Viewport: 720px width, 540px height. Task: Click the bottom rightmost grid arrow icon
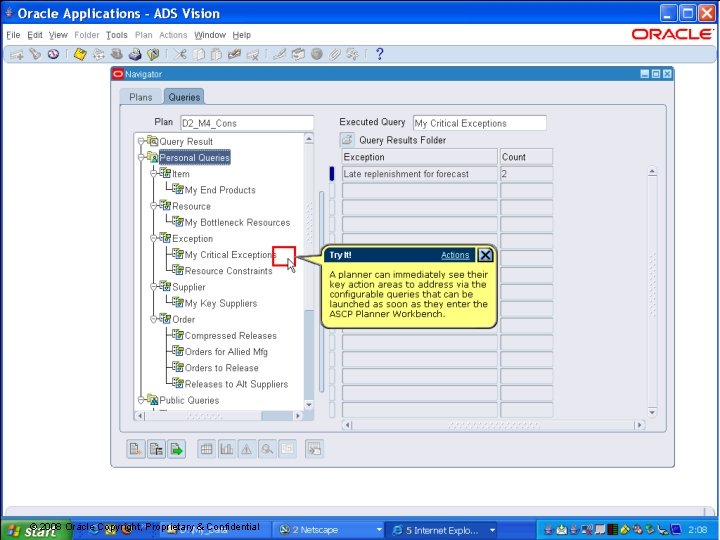click(x=315, y=449)
